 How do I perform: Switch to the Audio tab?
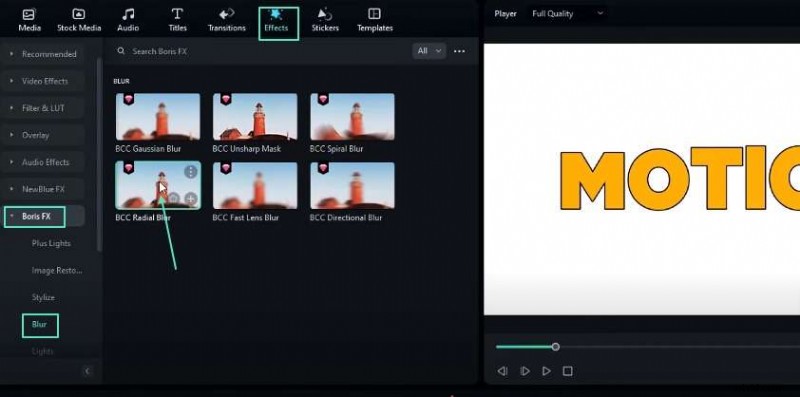click(x=128, y=20)
